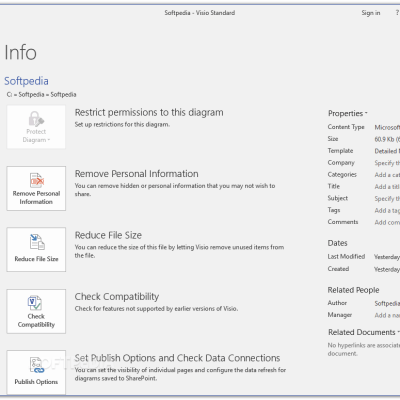Open the help question mark icon

coord(397,13)
